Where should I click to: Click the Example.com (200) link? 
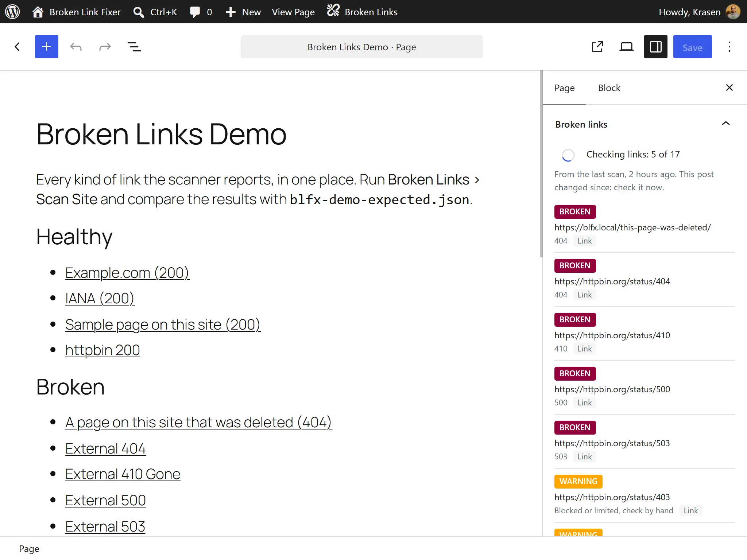(x=127, y=273)
